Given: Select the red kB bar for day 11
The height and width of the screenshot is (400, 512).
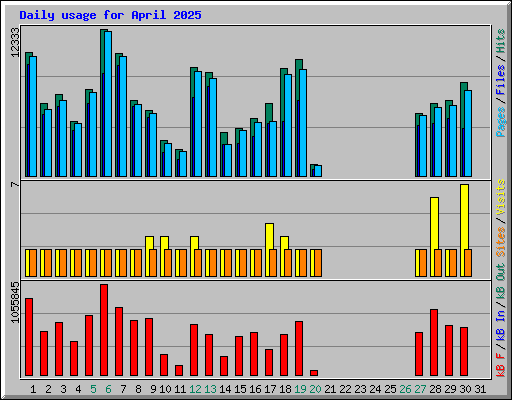Looking at the screenshot, I should pyautogui.click(x=179, y=371).
